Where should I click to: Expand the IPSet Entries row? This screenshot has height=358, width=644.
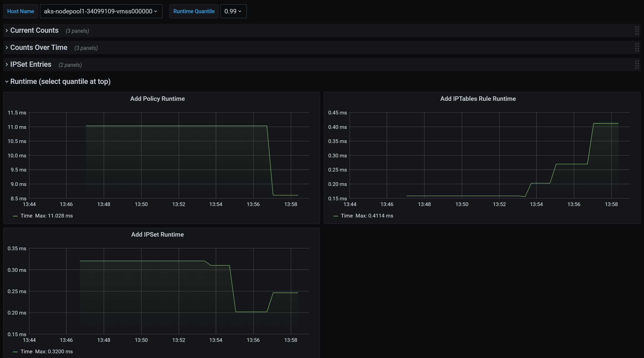[31, 65]
